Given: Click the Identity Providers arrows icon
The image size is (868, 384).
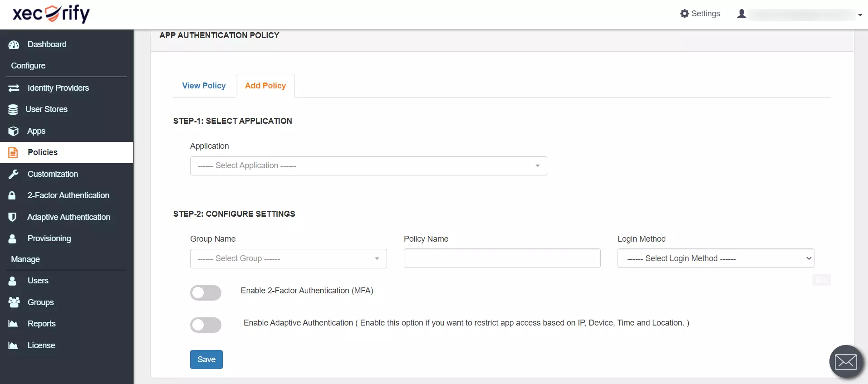Looking at the screenshot, I should (x=14, y=88).
